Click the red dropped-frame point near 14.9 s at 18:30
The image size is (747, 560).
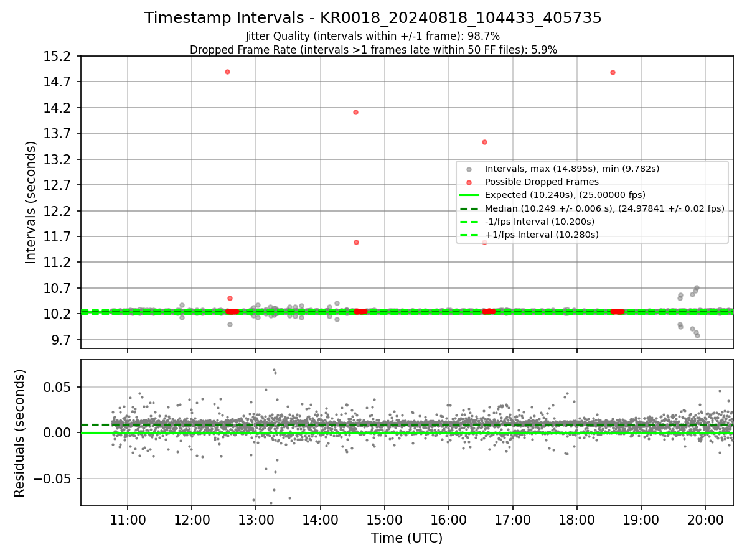[x=613, y=72]
